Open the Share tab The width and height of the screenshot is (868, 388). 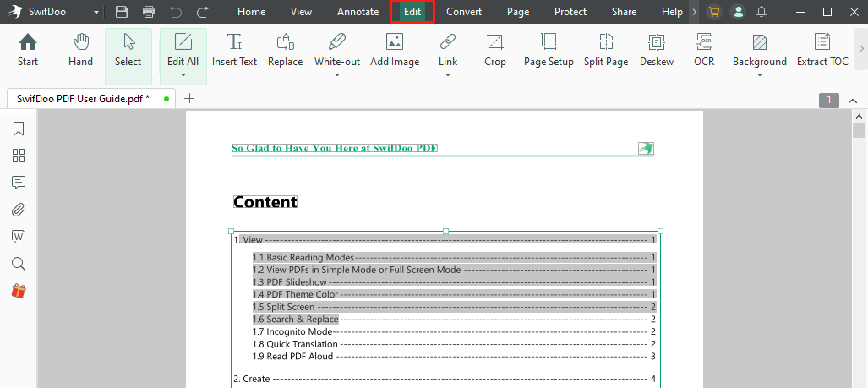coord(624,12)
